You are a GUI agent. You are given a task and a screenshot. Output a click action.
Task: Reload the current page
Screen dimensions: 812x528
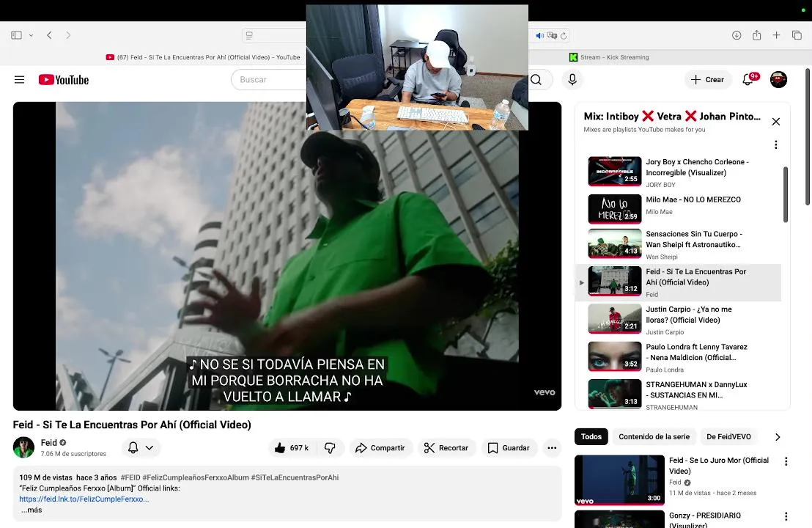564,35
